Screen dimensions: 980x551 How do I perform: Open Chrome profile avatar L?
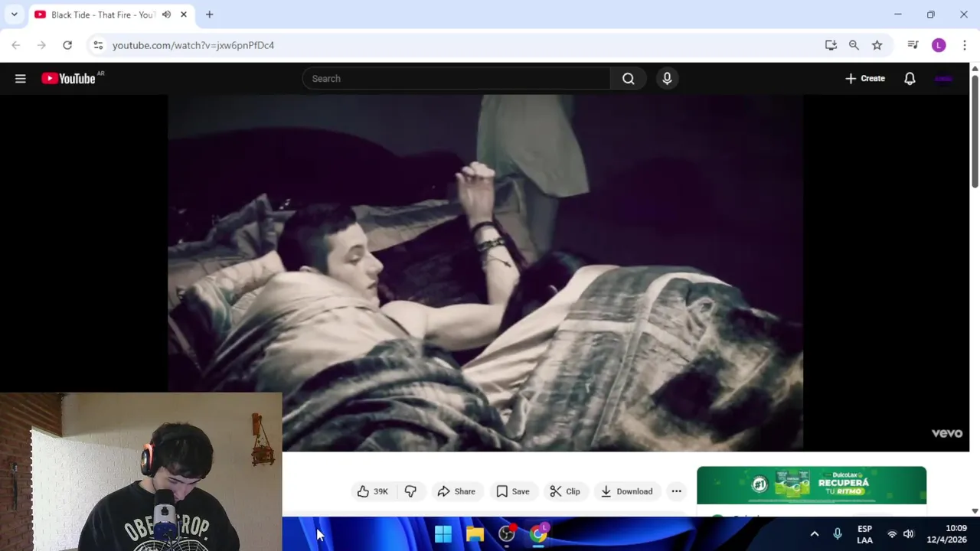pos(939,45)
